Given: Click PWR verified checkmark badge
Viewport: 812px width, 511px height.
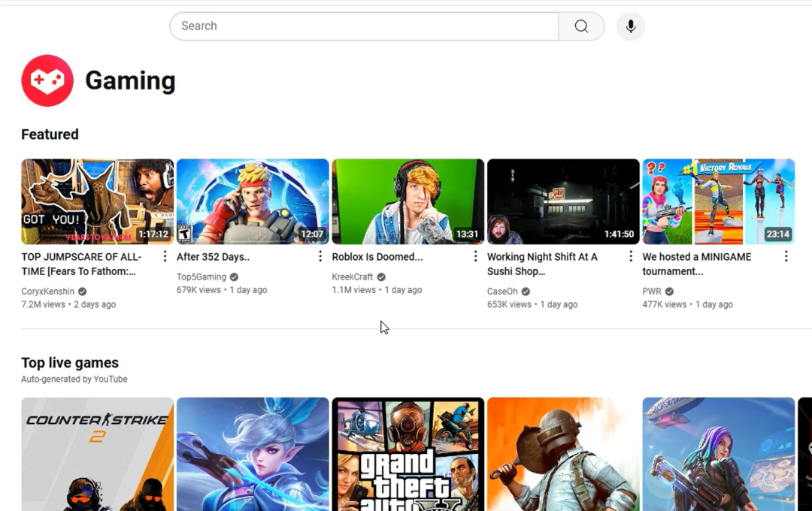Looking at the screenshot, I should pyautogui.click(x=670, y=292).
